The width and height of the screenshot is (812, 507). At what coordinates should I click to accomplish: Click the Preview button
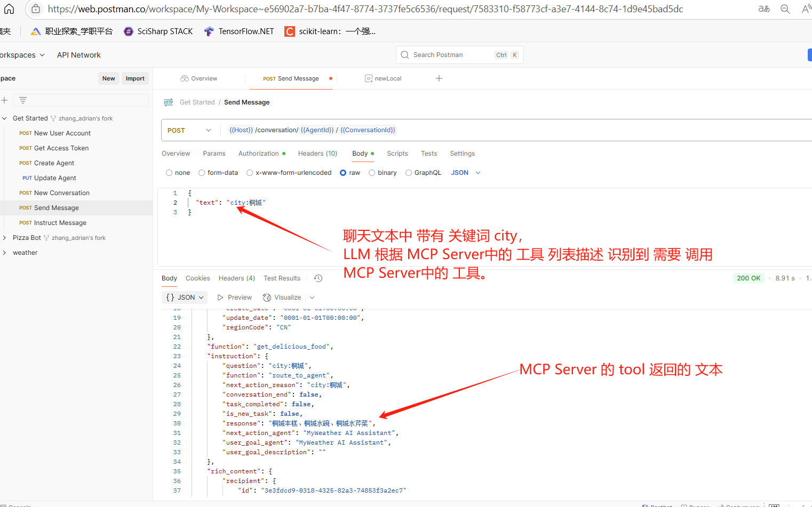pyautogui.click(x=235, y=297)
